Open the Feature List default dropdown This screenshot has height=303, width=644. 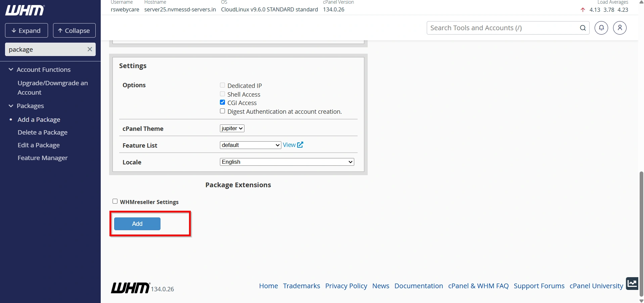(250, 145)
